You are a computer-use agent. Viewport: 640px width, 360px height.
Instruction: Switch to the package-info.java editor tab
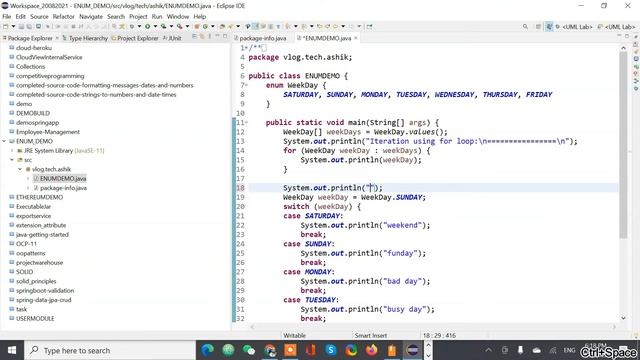[260, 38]
